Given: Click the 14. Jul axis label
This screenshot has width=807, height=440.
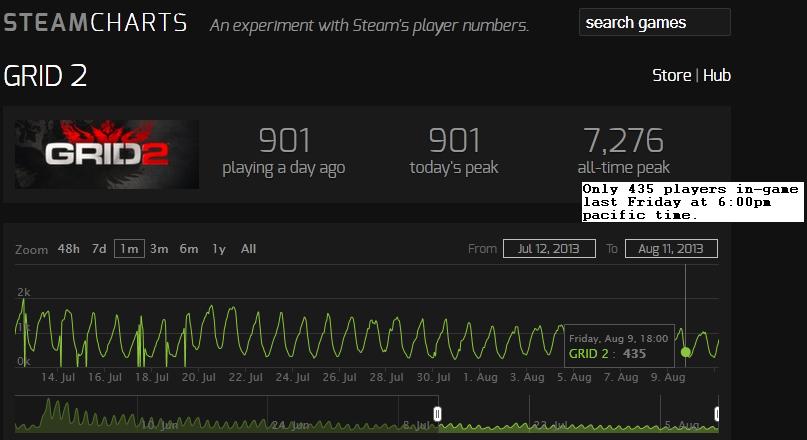Looking at the screenshot, I should (58, 377).
